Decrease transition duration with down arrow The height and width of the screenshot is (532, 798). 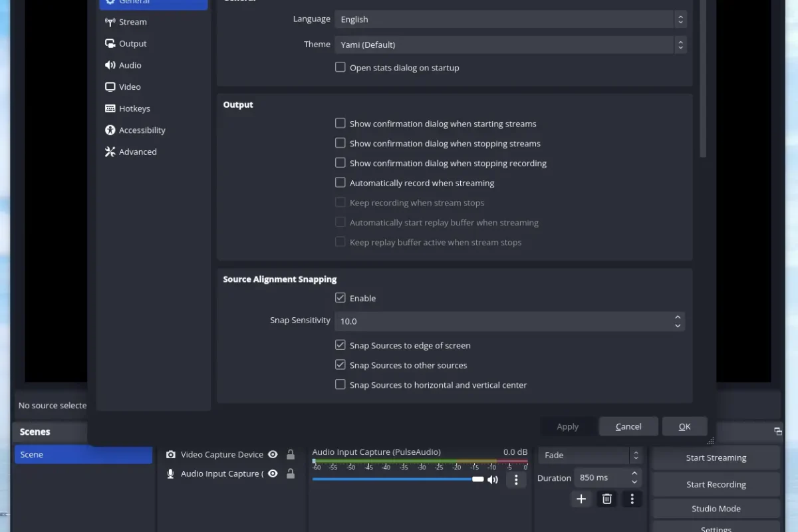click(x=634, y=482)
